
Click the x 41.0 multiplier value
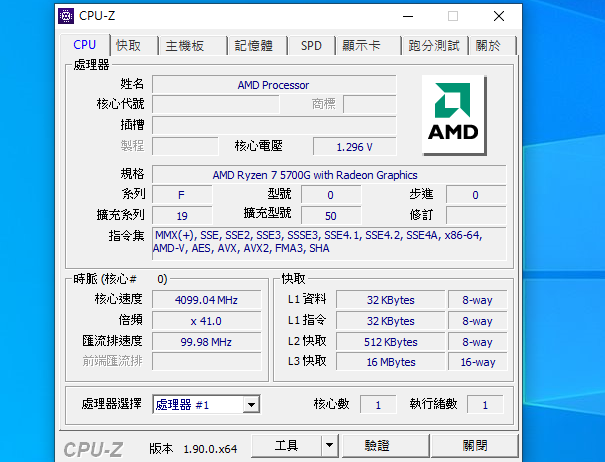pos(206,321)
